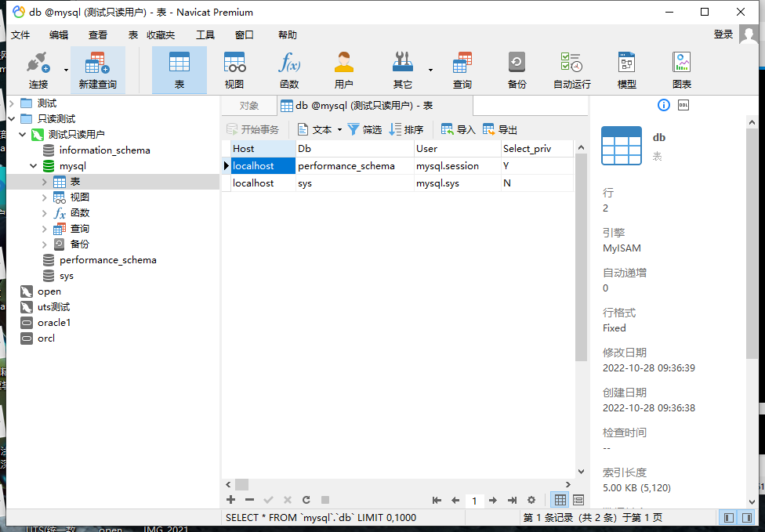This screenshot has height=532, width=765.
Task: Collapse the 只读测试 group
Action: [12, 119]
